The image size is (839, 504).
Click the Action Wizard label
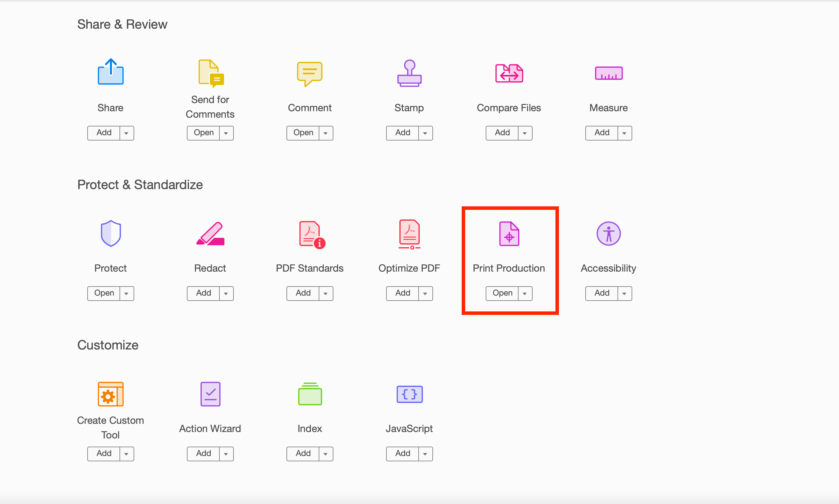210,428
